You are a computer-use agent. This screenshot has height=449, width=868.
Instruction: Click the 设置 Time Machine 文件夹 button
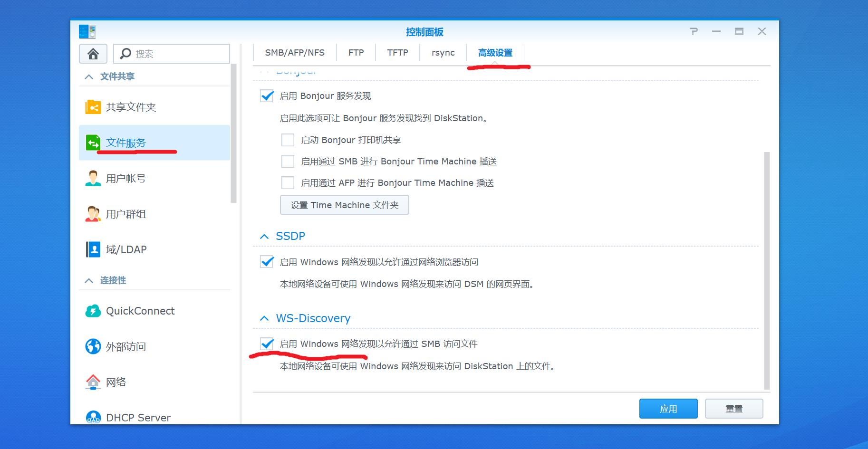pos(344,205)
